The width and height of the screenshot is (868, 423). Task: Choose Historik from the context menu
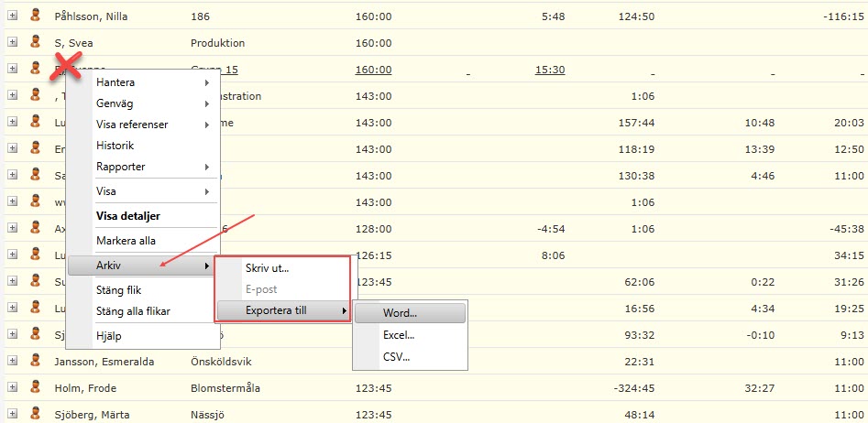(x=115, y=146)
